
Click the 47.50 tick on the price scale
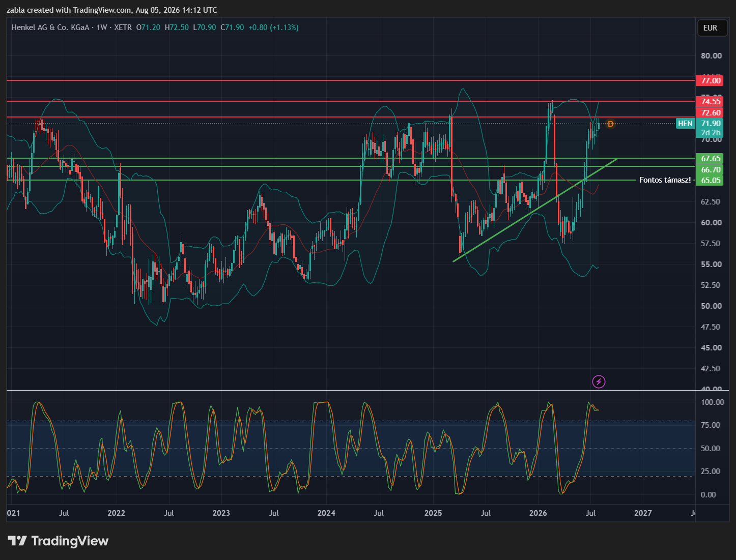(711, 327)
